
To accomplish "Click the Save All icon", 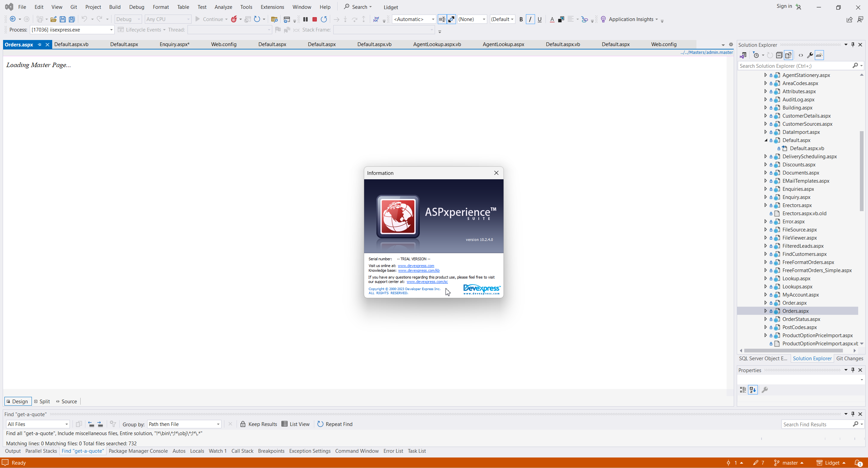I will pos(72,19).
